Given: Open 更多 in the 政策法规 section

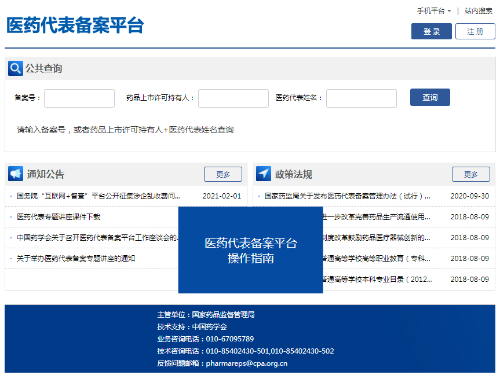Looking at the screenshot, I should [x=471, y=174].
